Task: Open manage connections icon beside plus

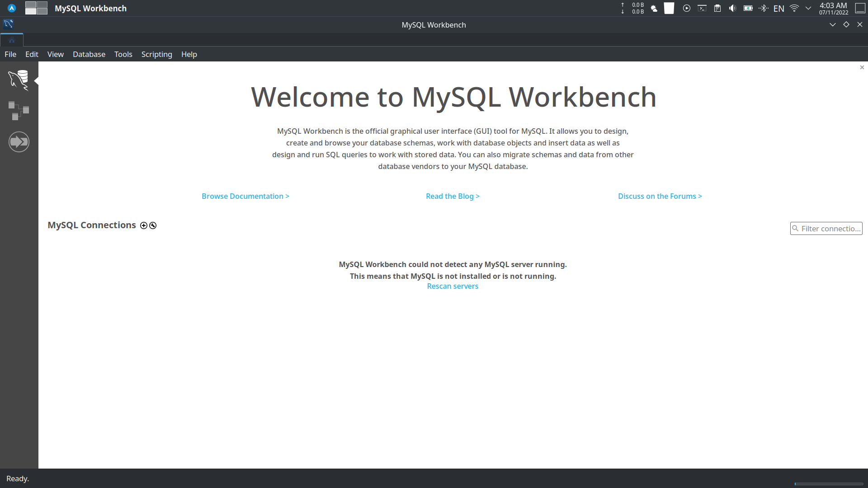Action: [153, 225]
